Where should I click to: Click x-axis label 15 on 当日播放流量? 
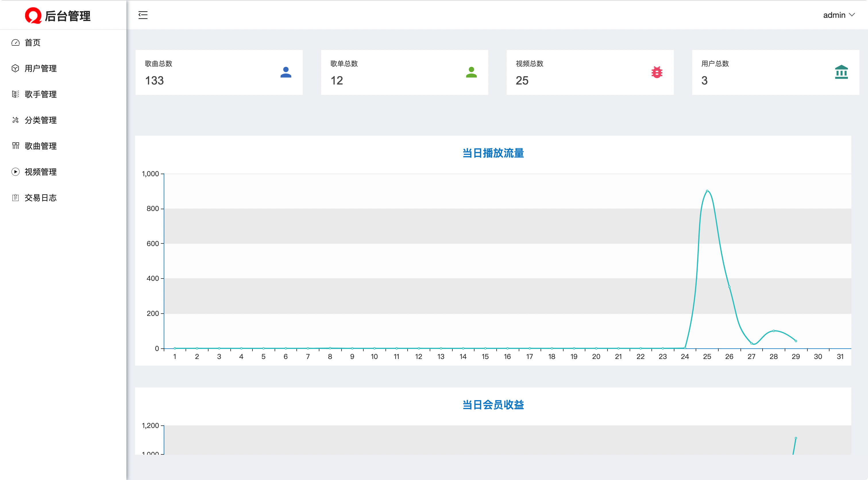pos(485,357)
